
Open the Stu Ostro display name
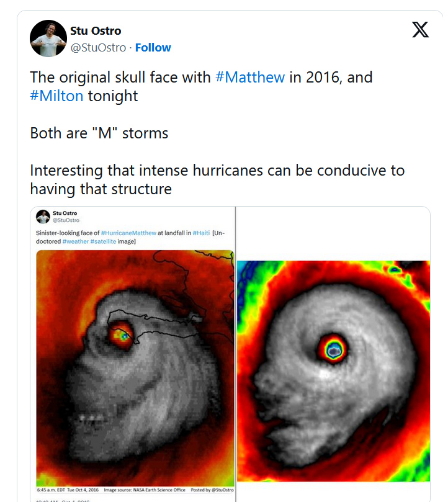(x=96, y=31)
